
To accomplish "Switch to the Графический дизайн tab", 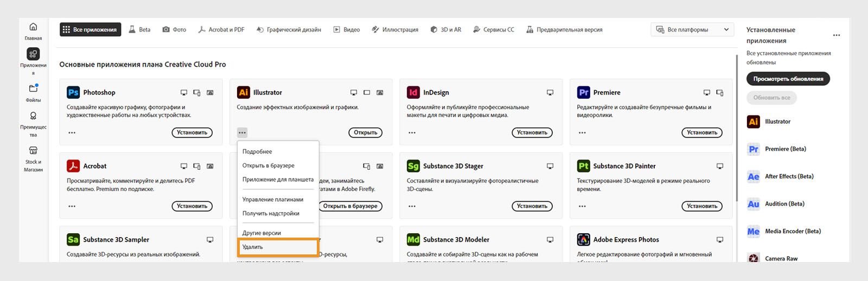I will 289,30.
